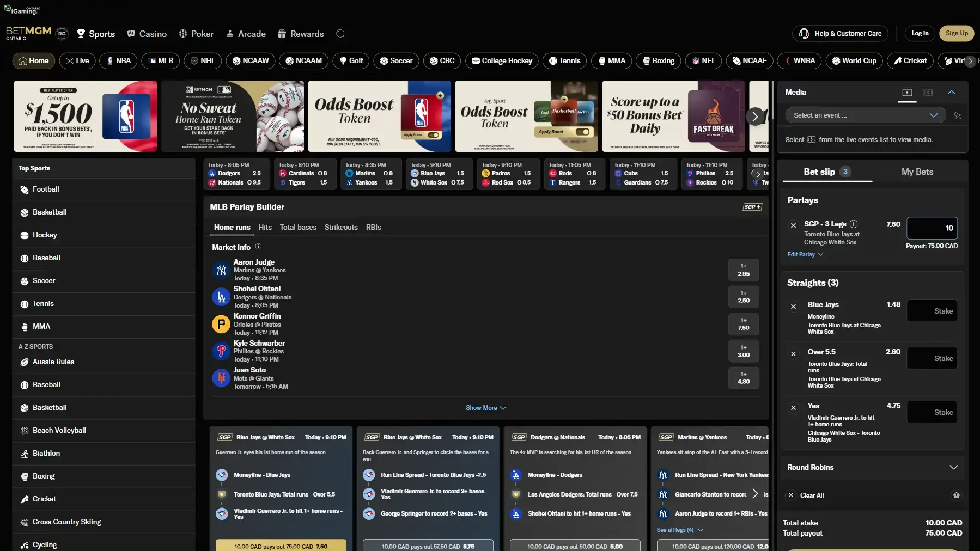
Task: Show Market Info tooltip icon
Action: tap(258, 246)
